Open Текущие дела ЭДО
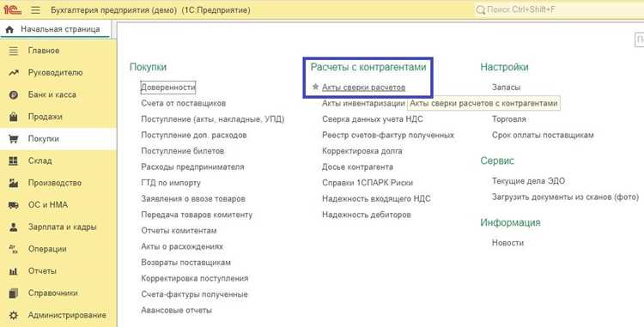 pos(529,181)
